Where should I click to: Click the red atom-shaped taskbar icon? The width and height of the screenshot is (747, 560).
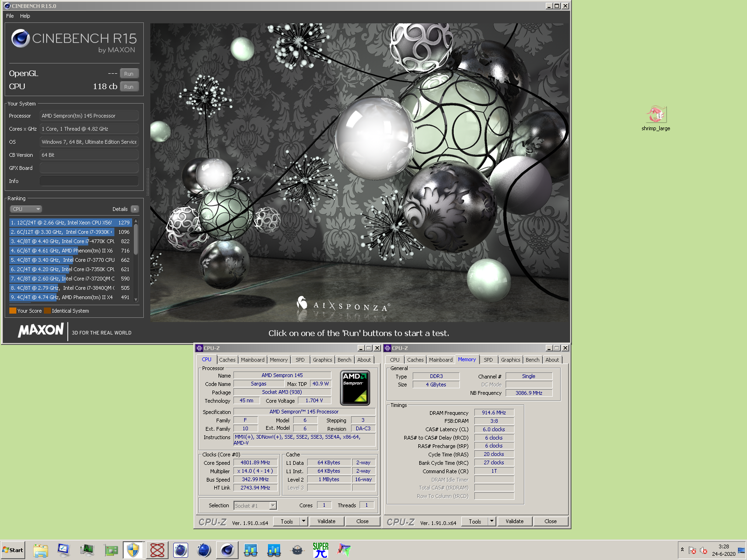(157, 550)
